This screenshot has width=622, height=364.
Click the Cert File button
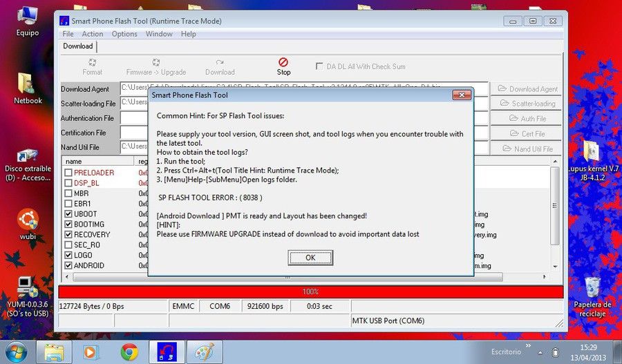click(527, 133)
